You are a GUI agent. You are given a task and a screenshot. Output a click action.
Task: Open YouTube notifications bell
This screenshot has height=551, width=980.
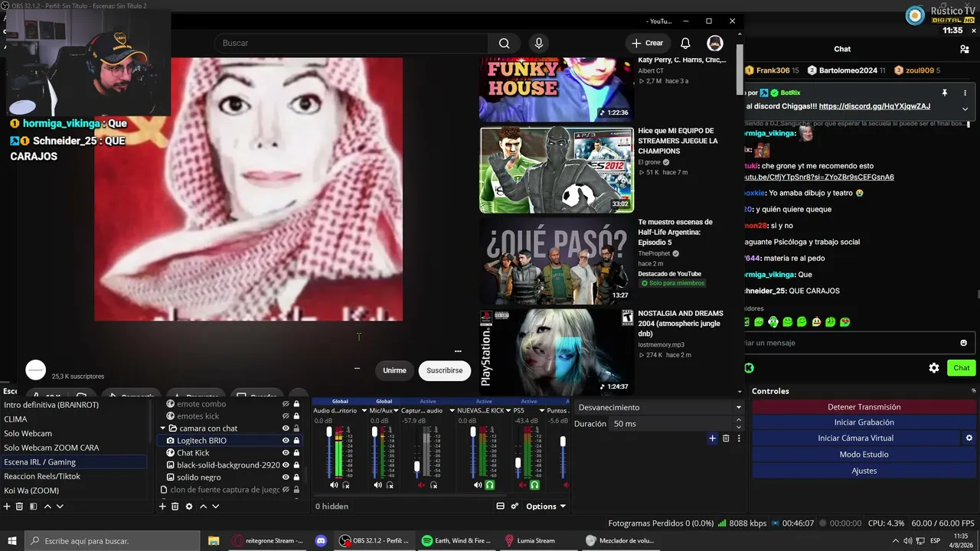[685, 44]
